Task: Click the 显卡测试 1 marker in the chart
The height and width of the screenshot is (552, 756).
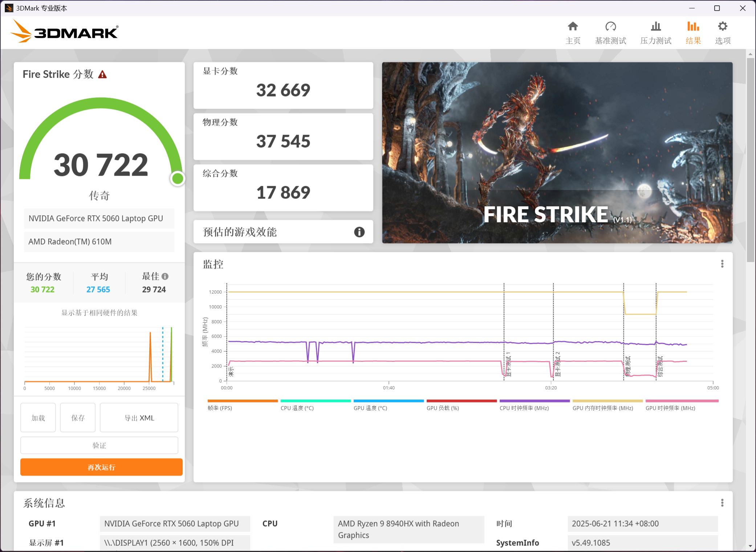Action: click(508, 364)
